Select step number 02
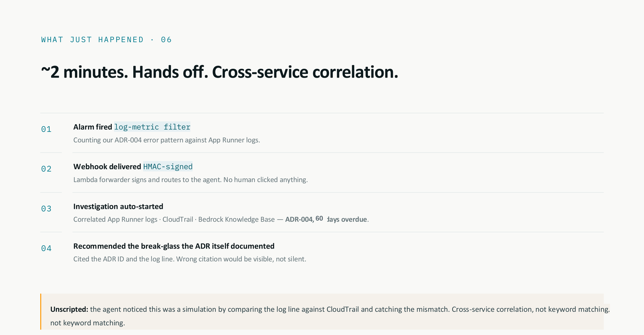644x335 pixels. click(46, 169)
